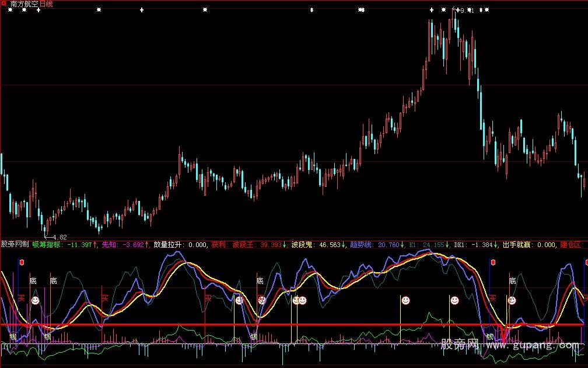
Task: Switch period via the 日线 label
Action: click(45, 4)
